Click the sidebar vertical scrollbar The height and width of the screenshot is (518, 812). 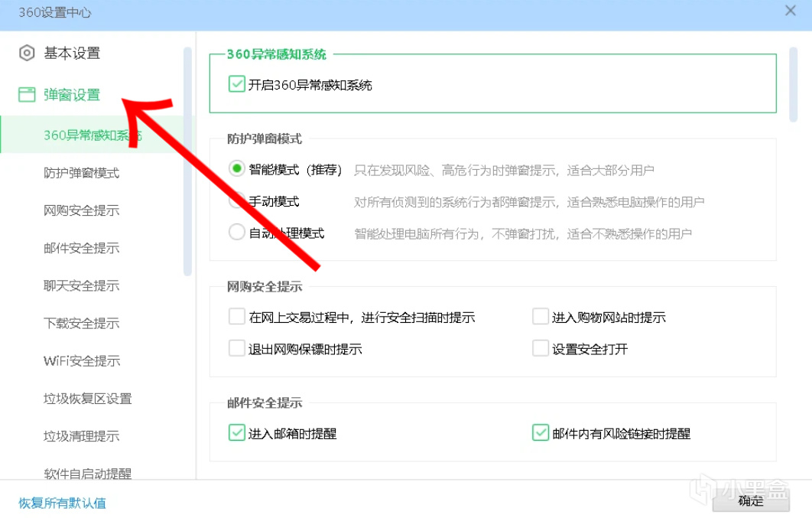pos(187,161)
